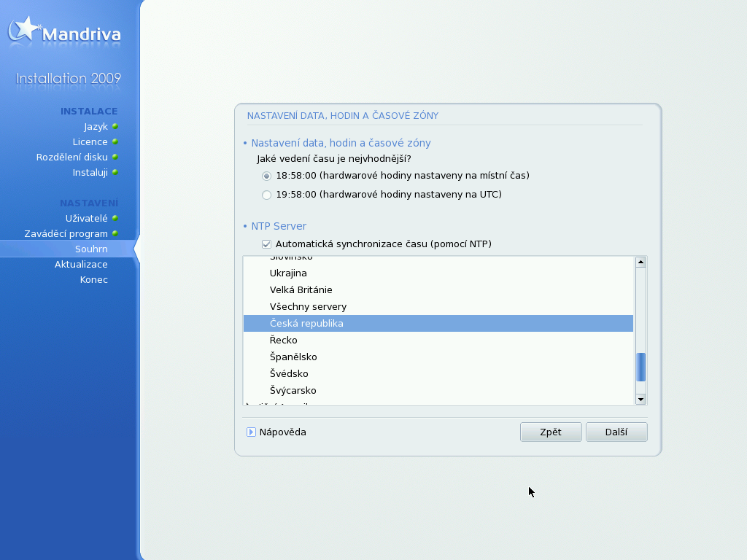Select Všechny servery entry

click(x=438, y=307)
